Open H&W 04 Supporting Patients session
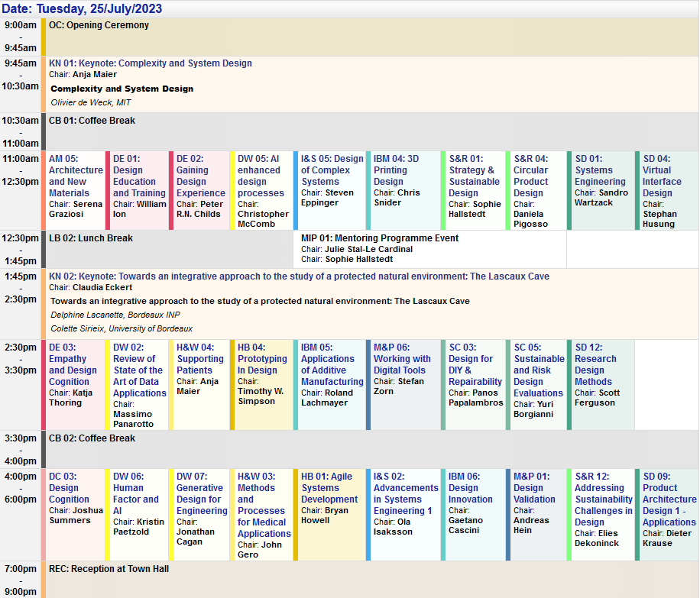700x598 pixels. [x=199, y=359]
